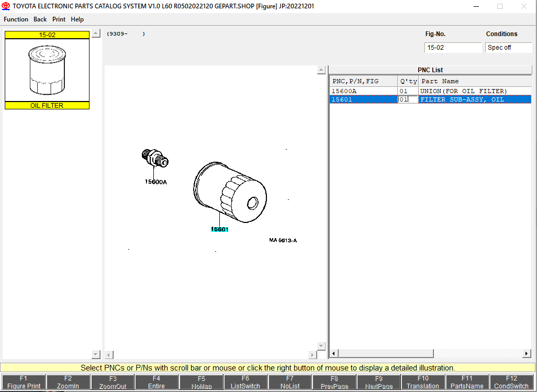This screenshot has width=537, height=392.
Task: Select the 15-02 Oil Filter thumbnail
Action: pos(47,70)
